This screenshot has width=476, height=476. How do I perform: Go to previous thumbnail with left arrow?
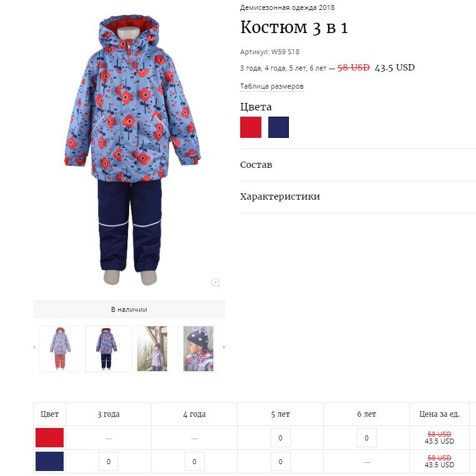[34, 347]
